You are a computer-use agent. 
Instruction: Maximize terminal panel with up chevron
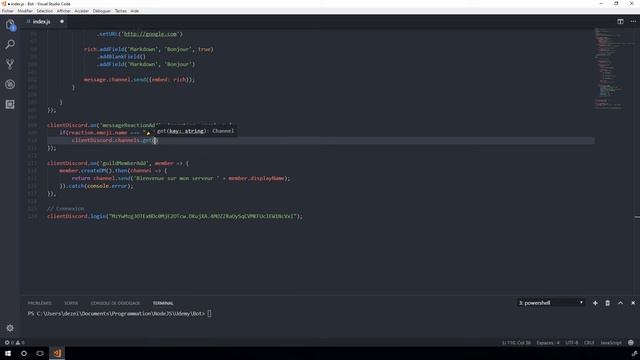pos(620,303)
